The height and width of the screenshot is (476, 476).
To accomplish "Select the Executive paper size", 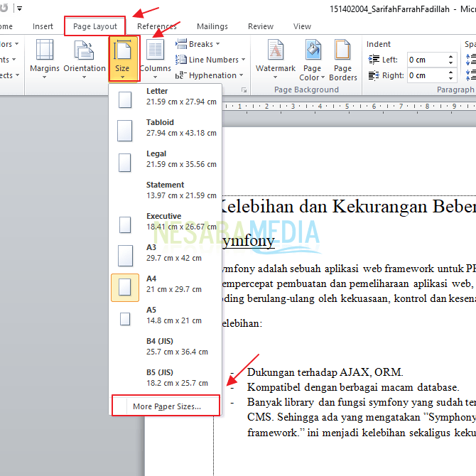I will tap(166, 224).
